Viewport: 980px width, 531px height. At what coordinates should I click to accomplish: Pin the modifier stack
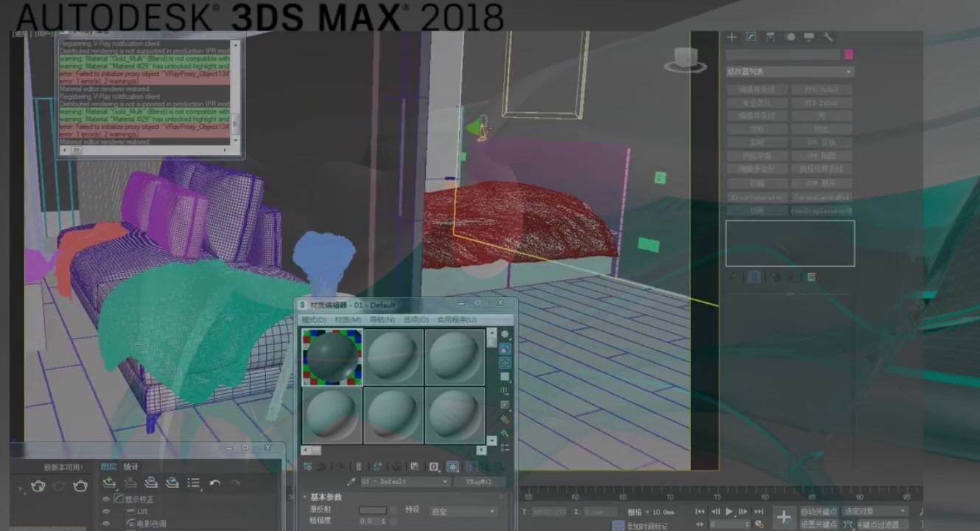coord(732,277)
